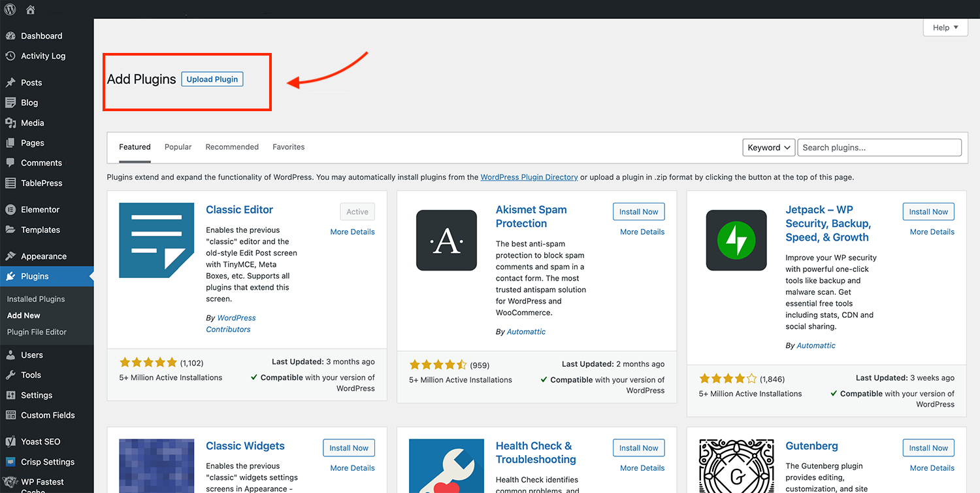Open More Details for Classic Widgets
Viewport: 980px width, 493px height.
[x=352, y=468]
